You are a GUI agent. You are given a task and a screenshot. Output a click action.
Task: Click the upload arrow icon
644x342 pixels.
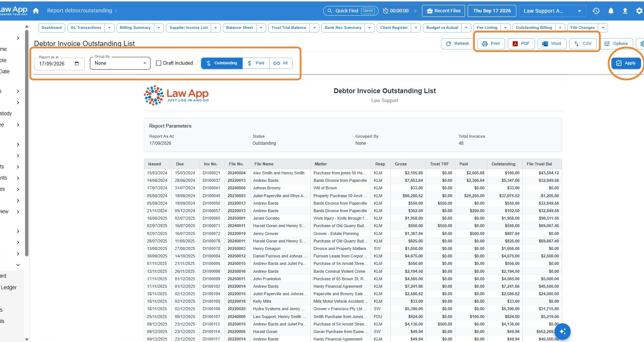[x=625, y=11]
